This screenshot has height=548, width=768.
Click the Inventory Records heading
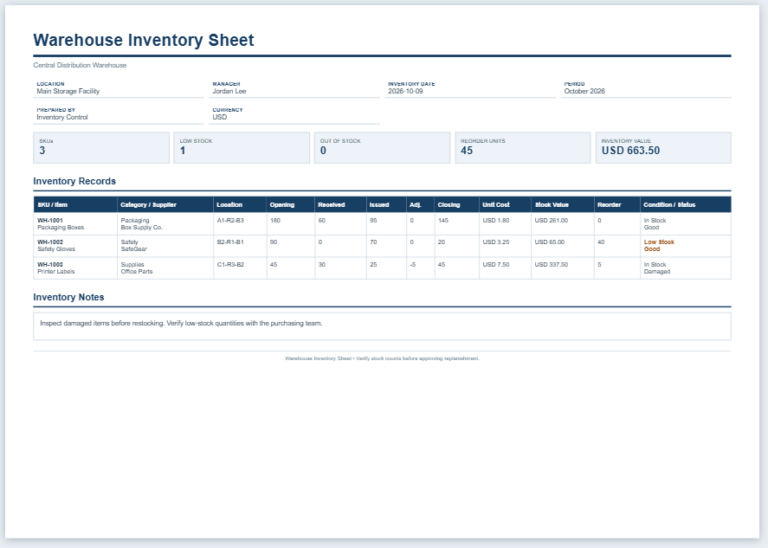tap(74, 181)
